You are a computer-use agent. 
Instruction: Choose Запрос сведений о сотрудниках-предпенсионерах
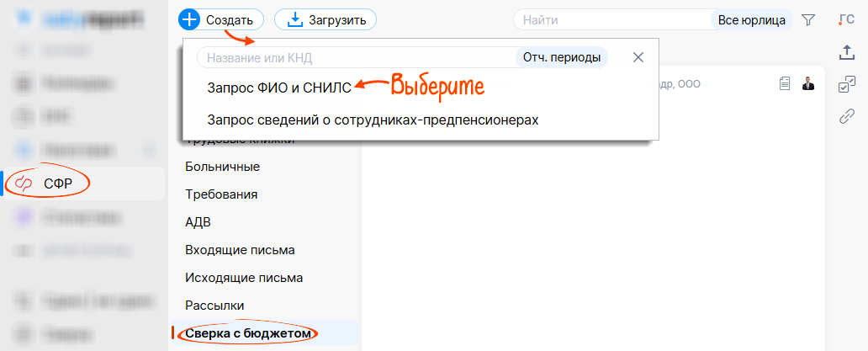coord(373,120)
